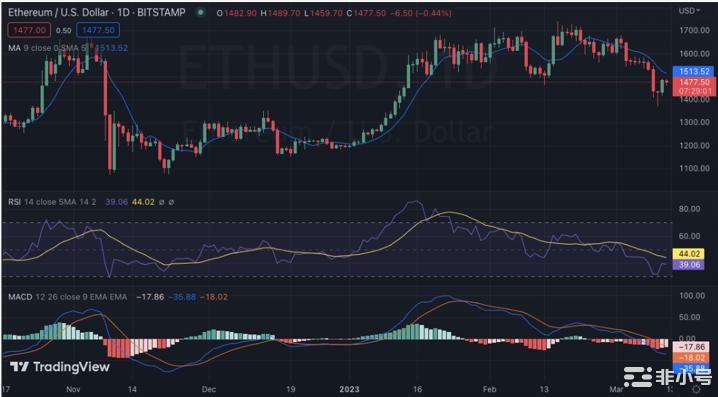Viewport: 718px width, 397px height.
Task: Click the 1600.00 price scale label
Action: click(x=694, y=53)
